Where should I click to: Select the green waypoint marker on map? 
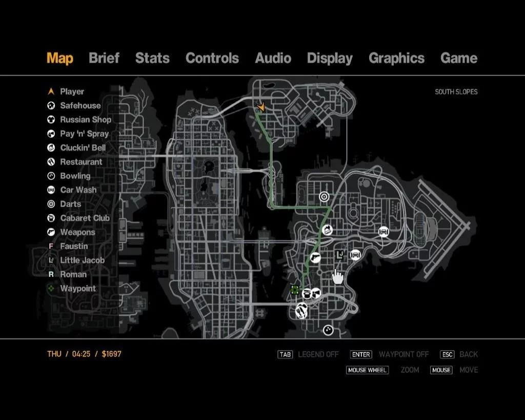295,290
